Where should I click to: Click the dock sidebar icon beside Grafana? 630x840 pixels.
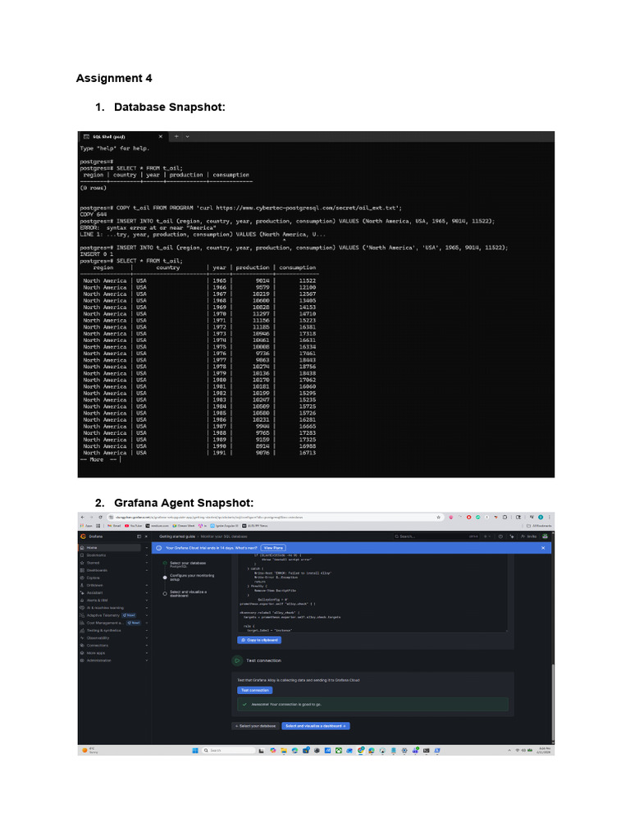click(x=139, y=536)
